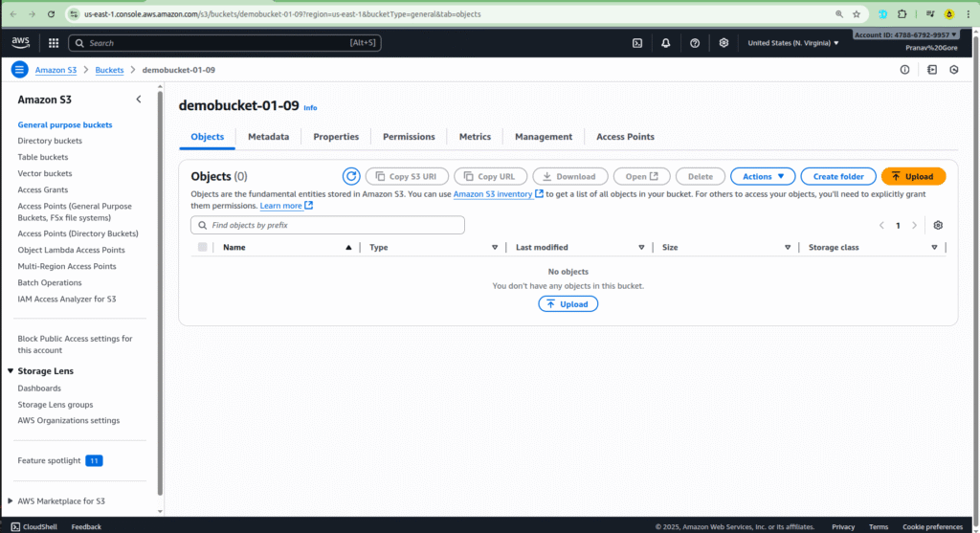The height and width of the screenshot is (533, 980).
Task: Open Feedback in the footer
Action: 86,526
